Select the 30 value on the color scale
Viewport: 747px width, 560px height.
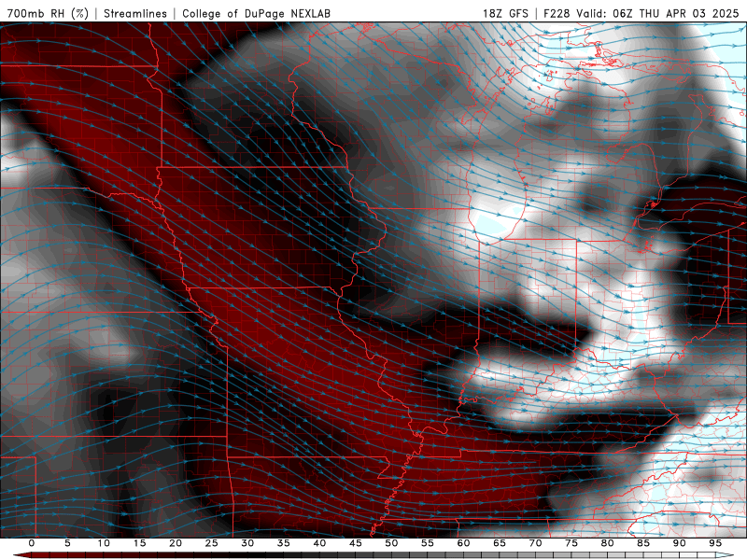[x=247, y=543]
